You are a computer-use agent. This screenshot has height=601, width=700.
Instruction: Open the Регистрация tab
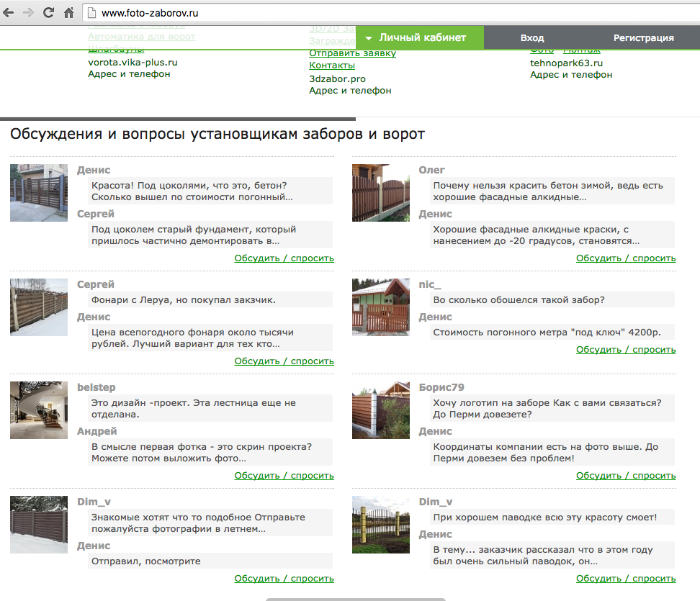click(643, 38)
